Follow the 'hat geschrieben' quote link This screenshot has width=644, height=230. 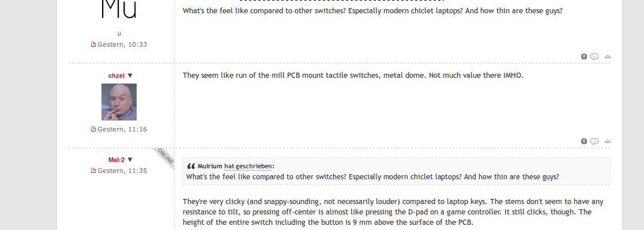248,167
